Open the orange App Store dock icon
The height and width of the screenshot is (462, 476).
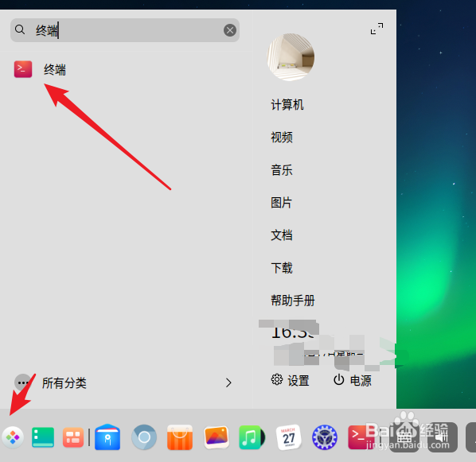pyautogui.click(x=180, y=437)
